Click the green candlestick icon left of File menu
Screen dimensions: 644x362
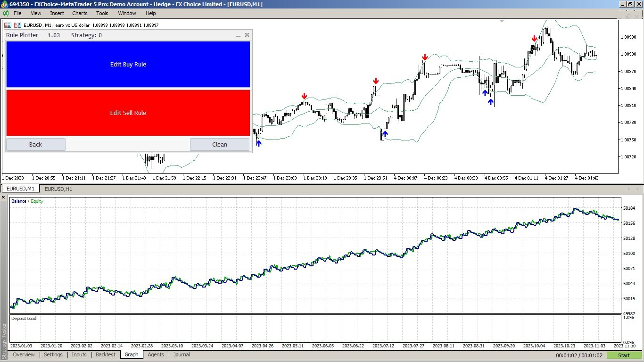(6, 13)
